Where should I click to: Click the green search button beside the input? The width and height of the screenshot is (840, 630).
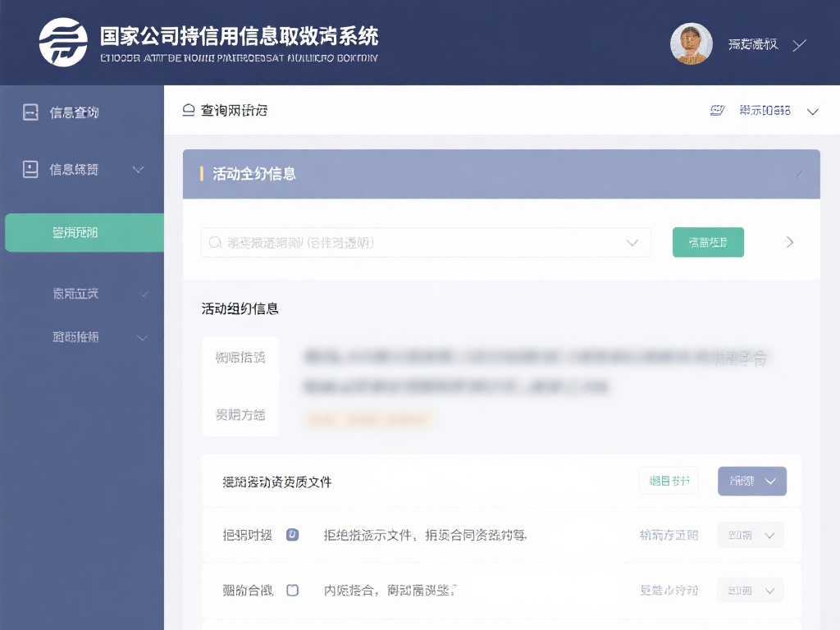coord(708,242)
